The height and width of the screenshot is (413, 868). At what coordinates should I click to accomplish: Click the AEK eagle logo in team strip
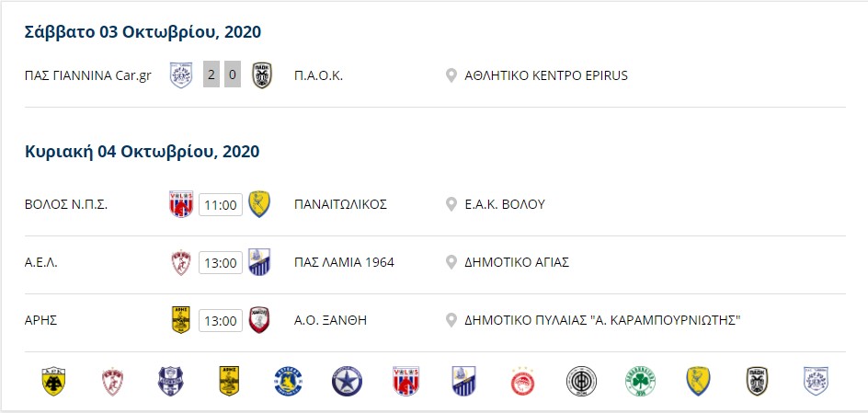coord(53,382)
